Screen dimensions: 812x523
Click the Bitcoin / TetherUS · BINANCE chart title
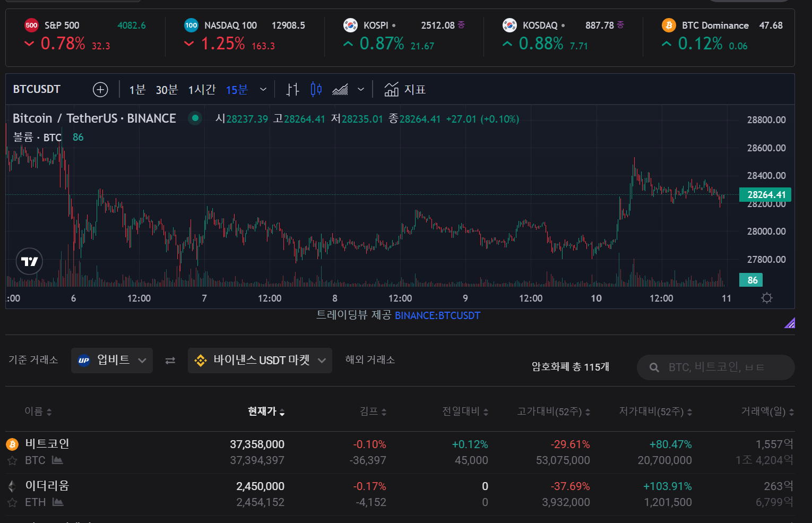point(94,118)
